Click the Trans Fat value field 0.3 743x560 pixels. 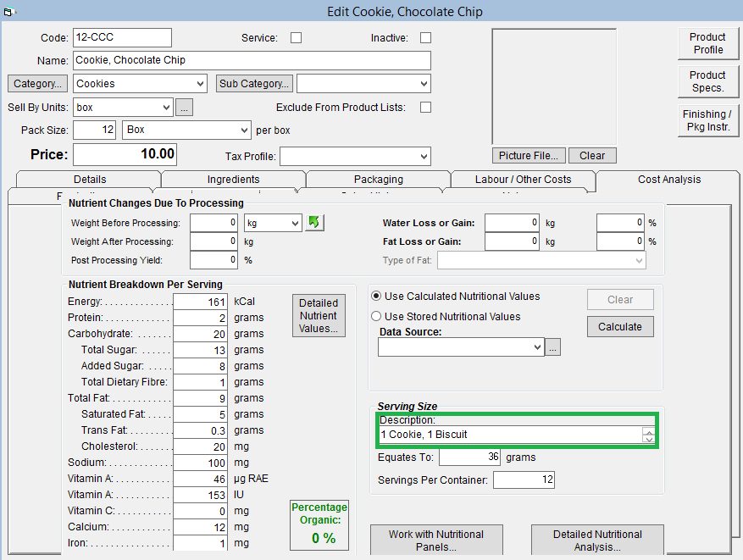click(x=200, y=430)
